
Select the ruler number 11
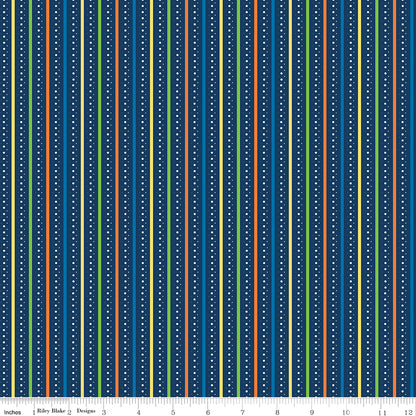click(382, 412)
